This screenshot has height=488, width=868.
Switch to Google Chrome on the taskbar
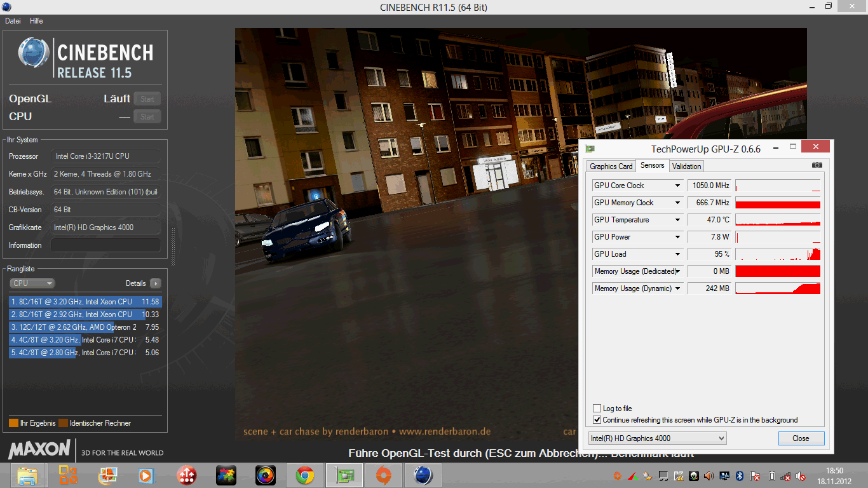pos(305,475)
